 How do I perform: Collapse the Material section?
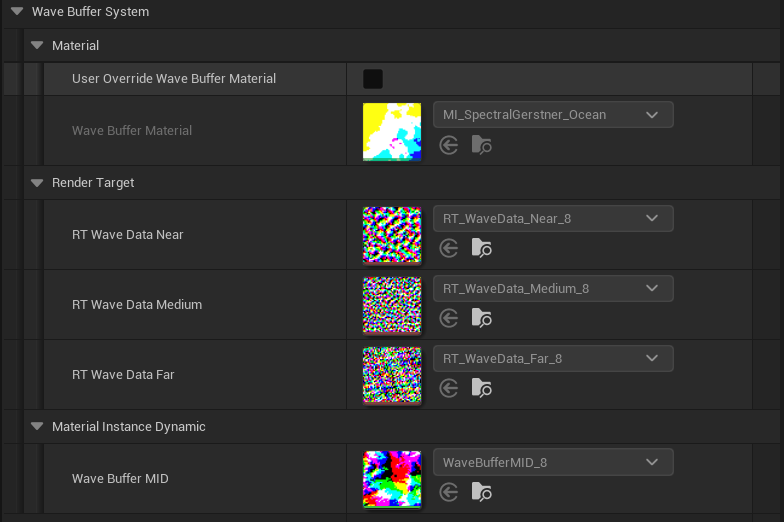tap(37, 45)
